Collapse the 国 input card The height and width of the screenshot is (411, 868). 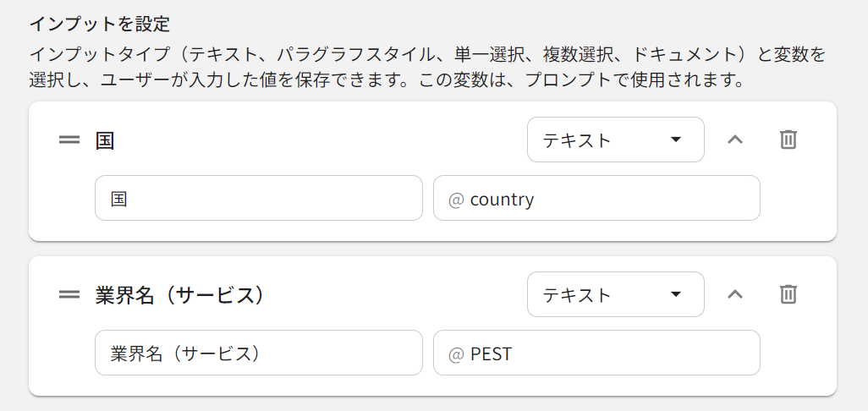tap(735, 140)
